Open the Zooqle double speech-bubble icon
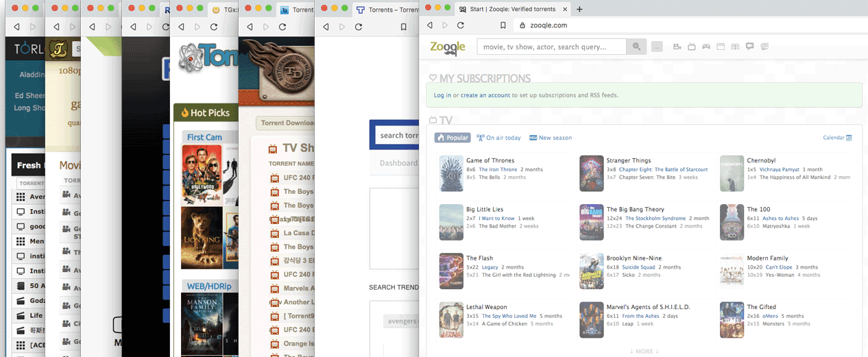Viewport: 868px width, 357px height. (764, 47)
